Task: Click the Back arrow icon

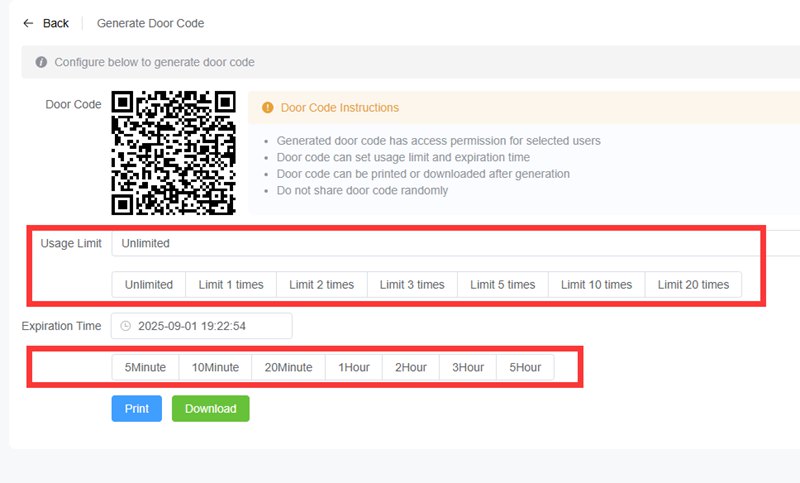Action: click(28, 23)
